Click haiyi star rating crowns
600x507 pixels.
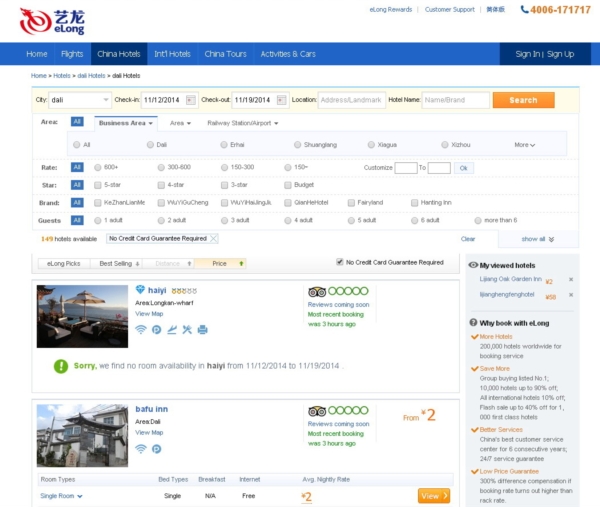pyautogui.click(x=184, y=291)
